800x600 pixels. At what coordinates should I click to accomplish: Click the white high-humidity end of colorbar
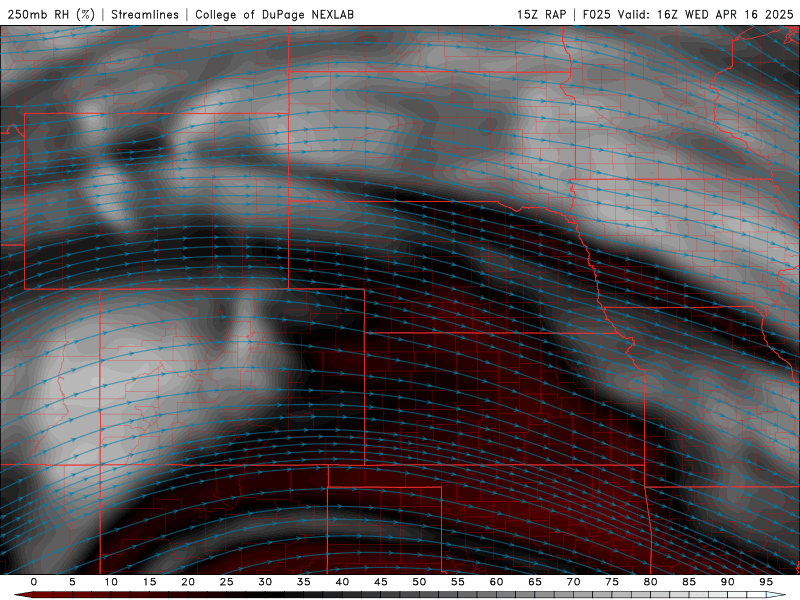coord(776,595)
